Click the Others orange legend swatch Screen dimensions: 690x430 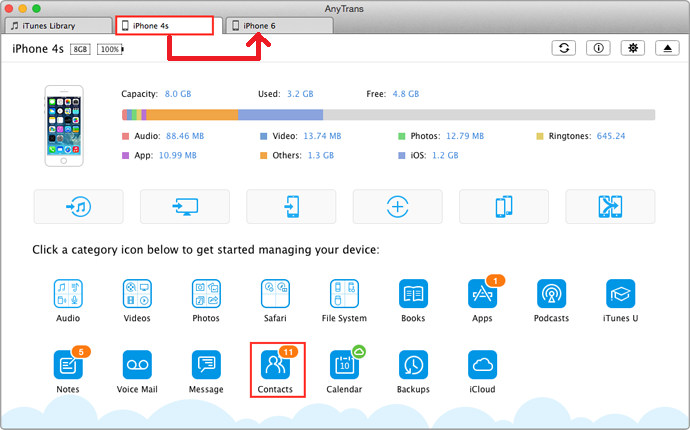[x=264, y=155]
